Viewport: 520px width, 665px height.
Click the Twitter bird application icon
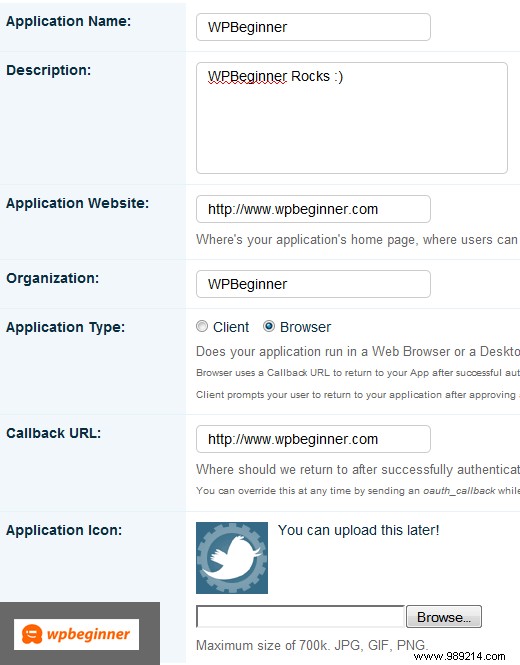click(x=232, y=558)
